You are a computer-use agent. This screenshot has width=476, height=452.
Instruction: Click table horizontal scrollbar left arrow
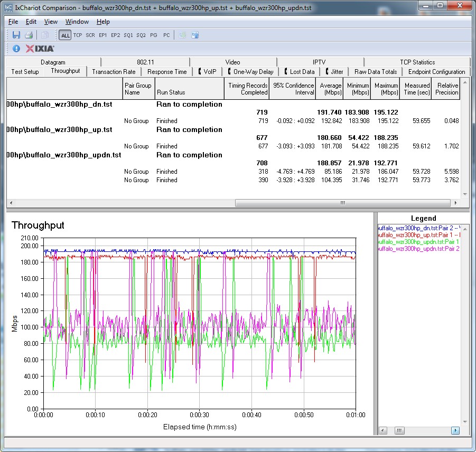[x=11, y=203]
